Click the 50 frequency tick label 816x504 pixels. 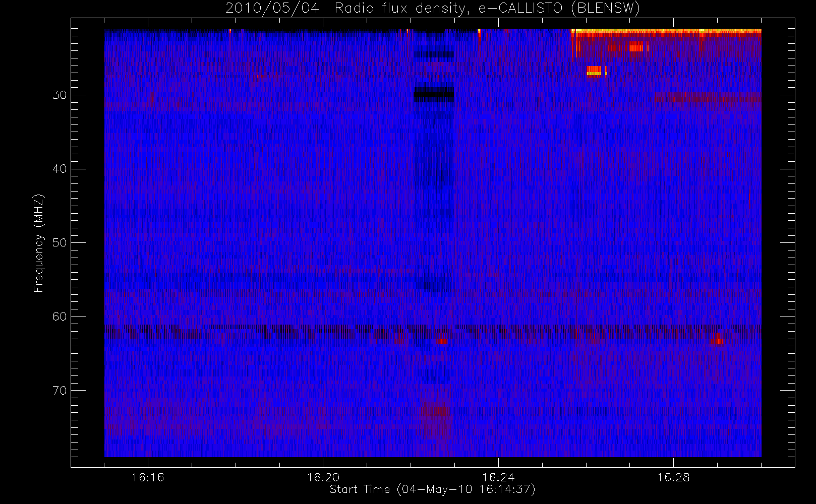click(60, 243)
